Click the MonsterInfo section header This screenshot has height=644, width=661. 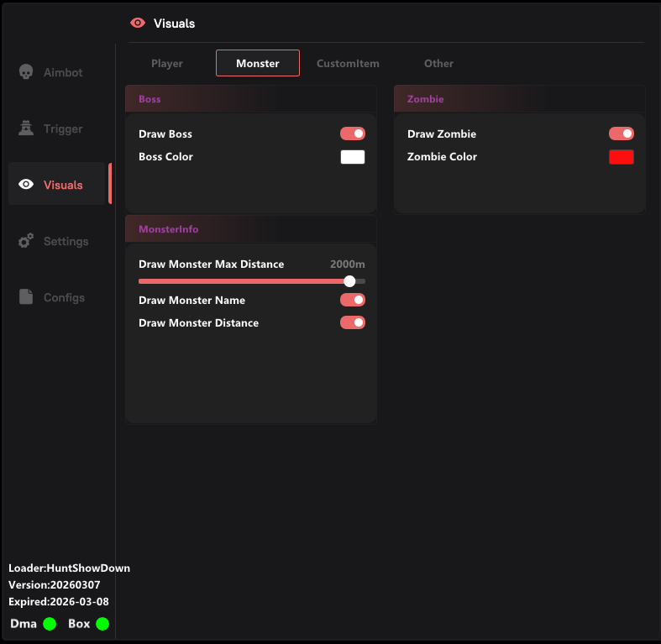click(169, 229)
